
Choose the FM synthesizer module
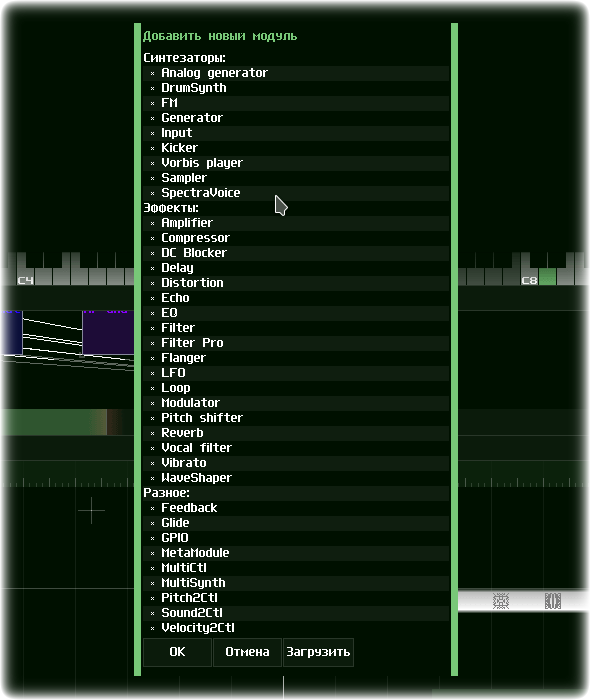point(296,103)
